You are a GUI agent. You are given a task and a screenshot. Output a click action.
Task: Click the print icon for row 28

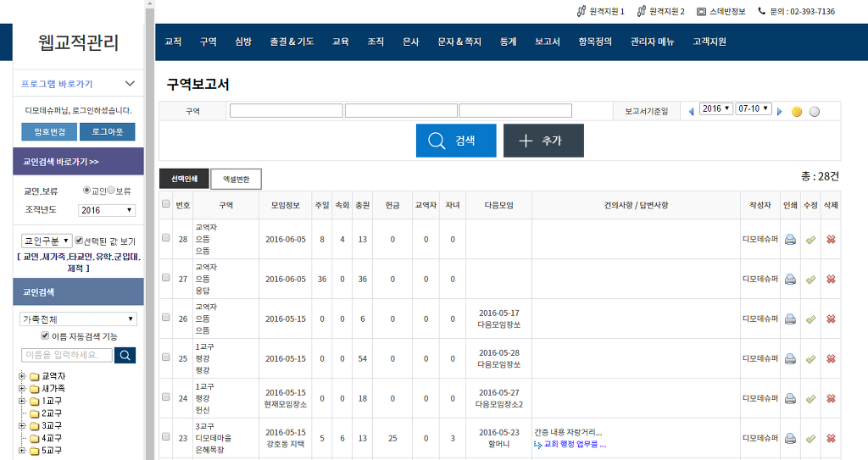pos(790,239)
